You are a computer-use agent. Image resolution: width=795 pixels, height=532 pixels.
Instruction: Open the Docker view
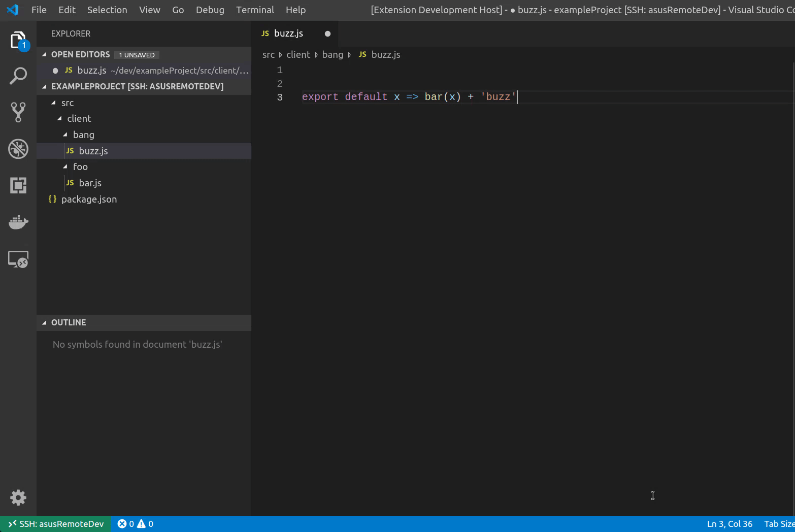point(18,222)
